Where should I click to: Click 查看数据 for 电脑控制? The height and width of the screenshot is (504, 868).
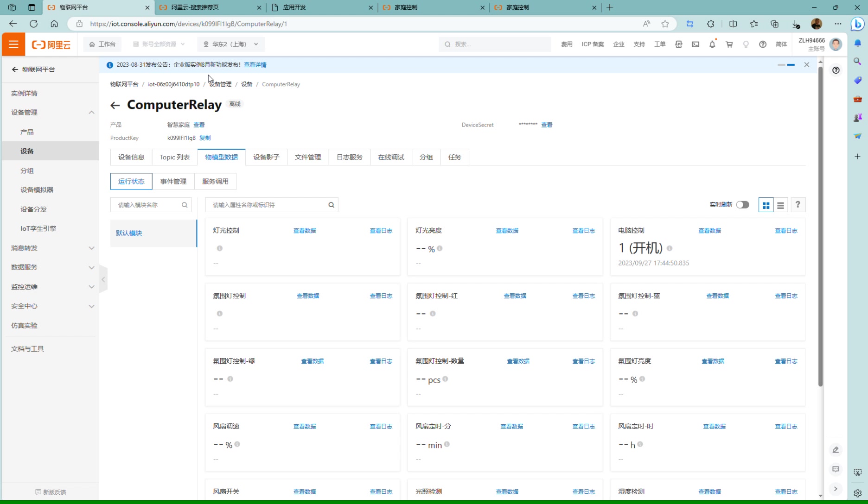(x=709, y=231)
